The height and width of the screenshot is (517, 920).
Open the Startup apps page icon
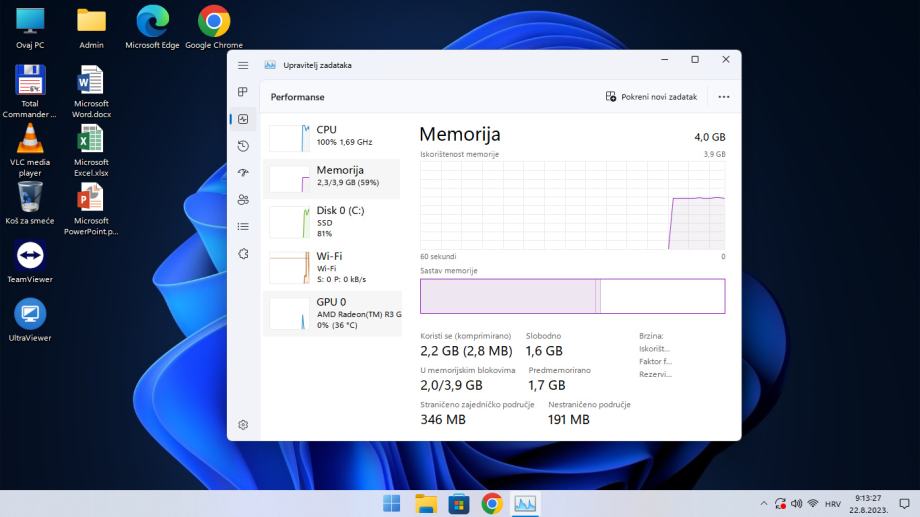(243, 173)
